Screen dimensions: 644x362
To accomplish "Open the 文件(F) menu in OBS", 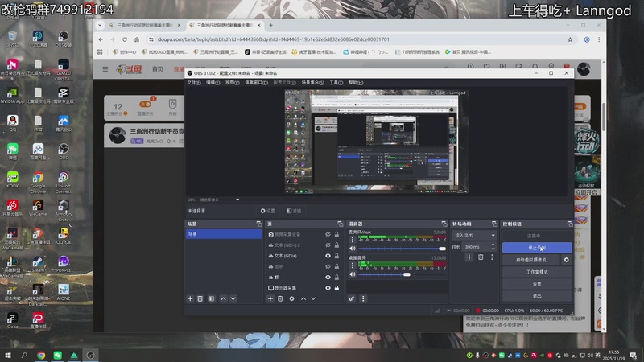I will pos(194,83).
